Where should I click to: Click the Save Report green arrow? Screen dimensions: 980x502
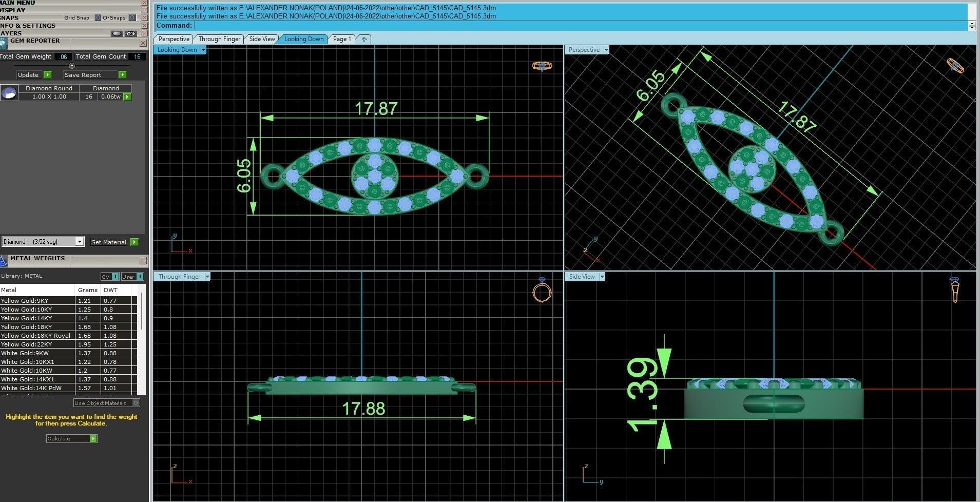(x=122, y=75)
